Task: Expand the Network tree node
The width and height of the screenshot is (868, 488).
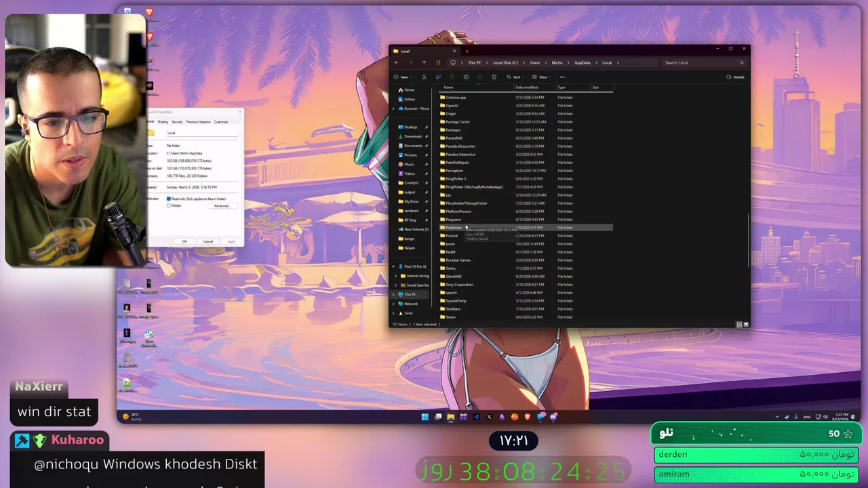Action: (x=393, y=304)
